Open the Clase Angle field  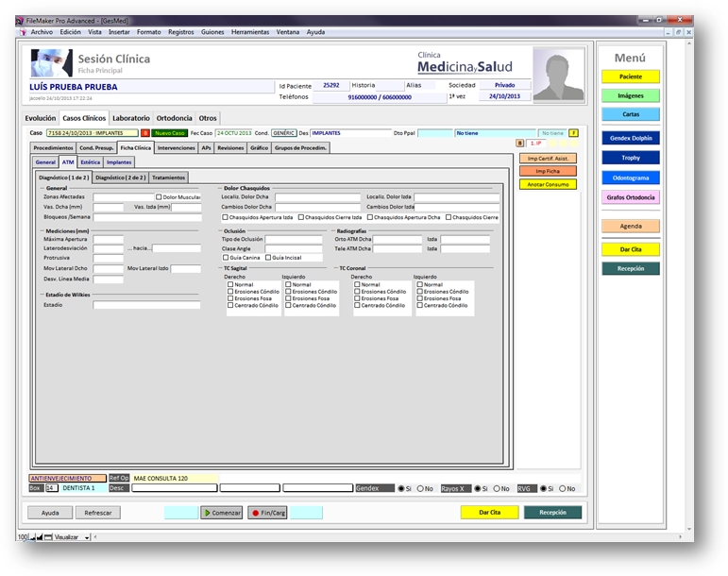point(294,248)
